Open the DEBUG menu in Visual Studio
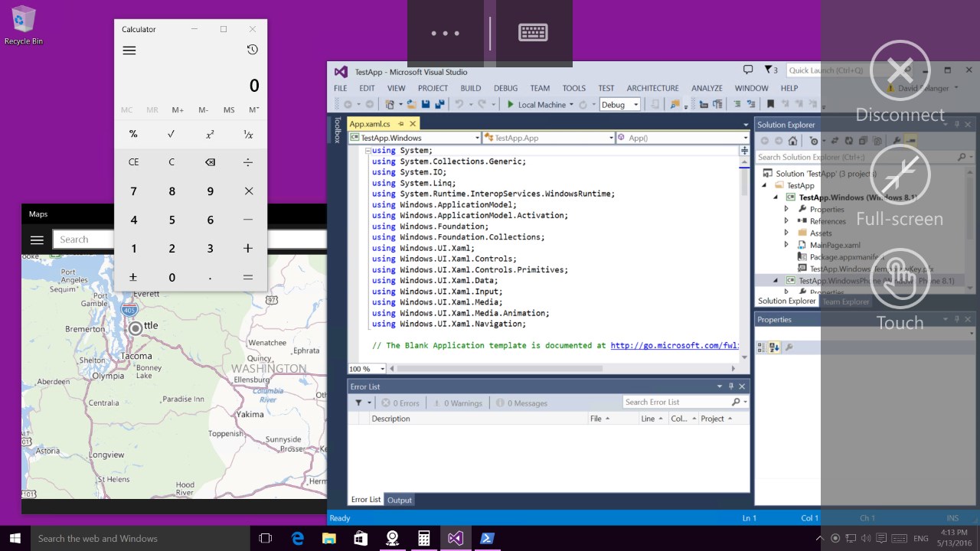Image resolution: width=980 pixels, height=551 pixels. tap(505, 88)
